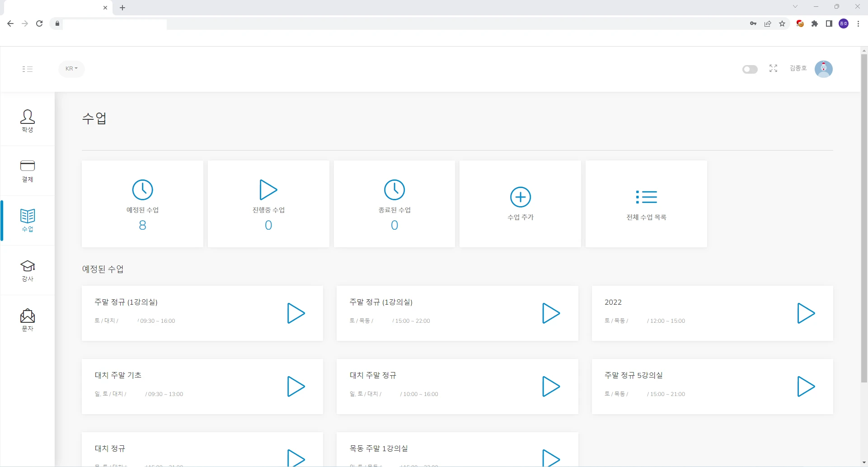Click the page vertical scrollbar

(864, 217)
